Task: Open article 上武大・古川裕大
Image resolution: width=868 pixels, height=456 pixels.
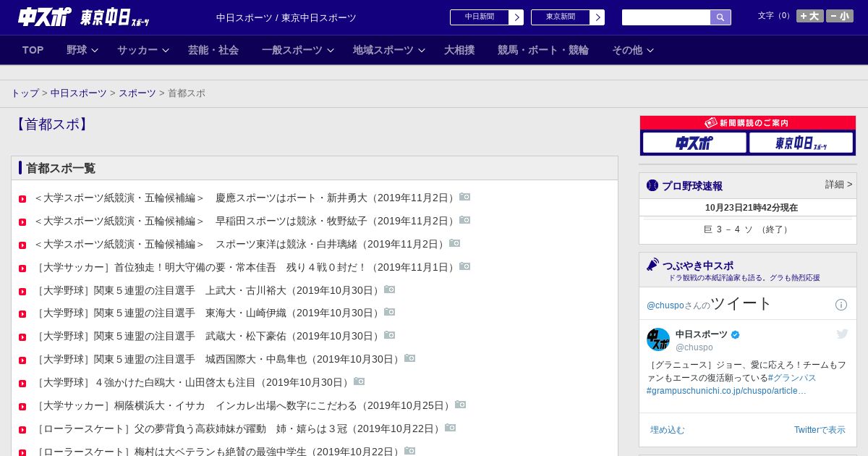Action: pyautogui.click(x=208, y=290)
